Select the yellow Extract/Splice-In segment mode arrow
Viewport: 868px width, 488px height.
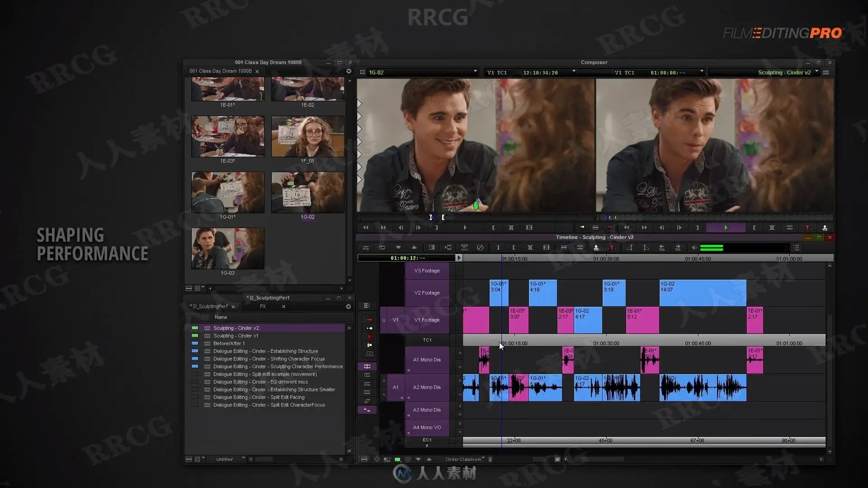point(369,328)
